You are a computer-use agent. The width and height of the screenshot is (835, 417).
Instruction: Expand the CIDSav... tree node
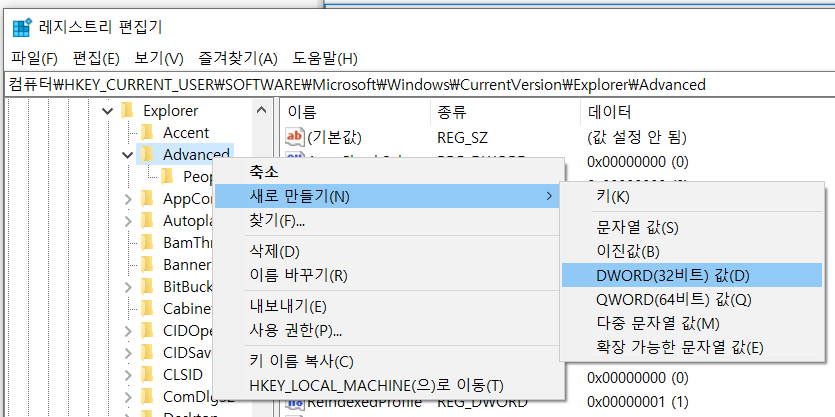pyautogui.click(x=128, y=353)
